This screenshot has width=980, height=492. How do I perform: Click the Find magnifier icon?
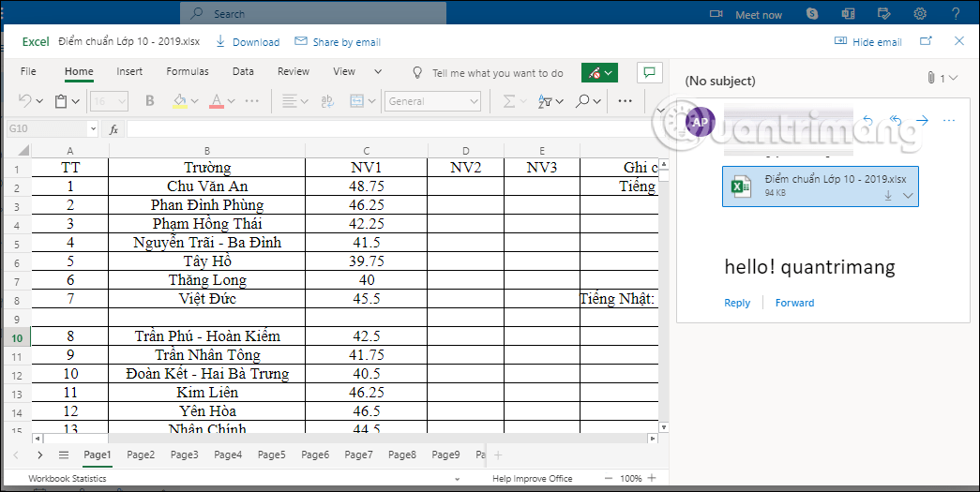point(582,101)
